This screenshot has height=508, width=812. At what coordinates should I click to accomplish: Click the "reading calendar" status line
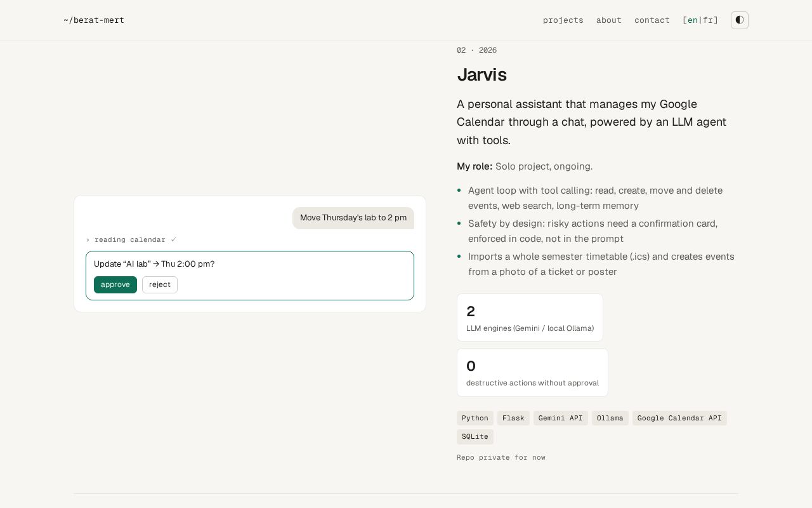(x=131, y=240)
